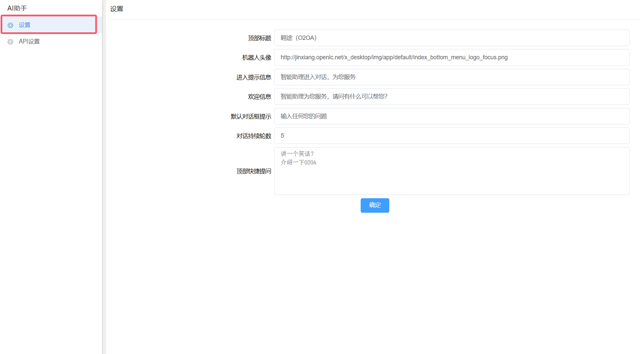Screen dimensions: 644x354
Task: Open the 设置 sidebar menu item
Action: [25, 25]
